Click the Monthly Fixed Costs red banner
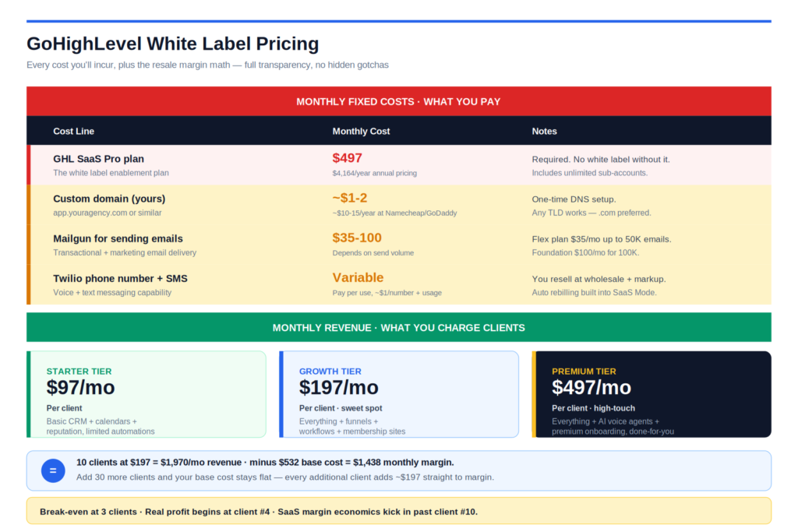Viewport: 798px width, 532px height. 398,102
